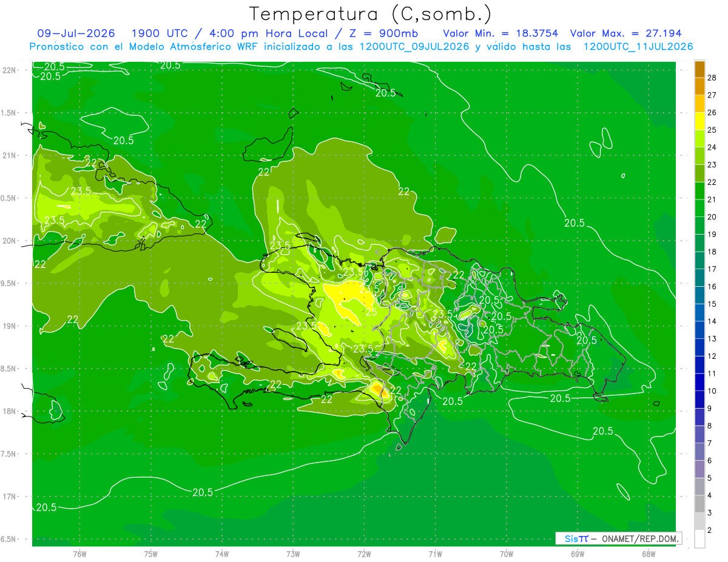Click the '20N' latitude axis label

(x=10, y=241)
